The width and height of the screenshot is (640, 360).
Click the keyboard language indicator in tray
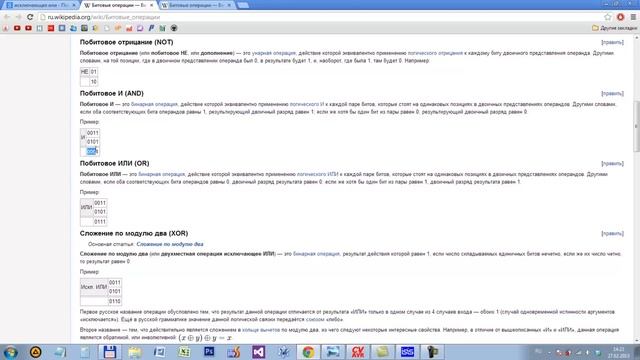tap(538, 352)
